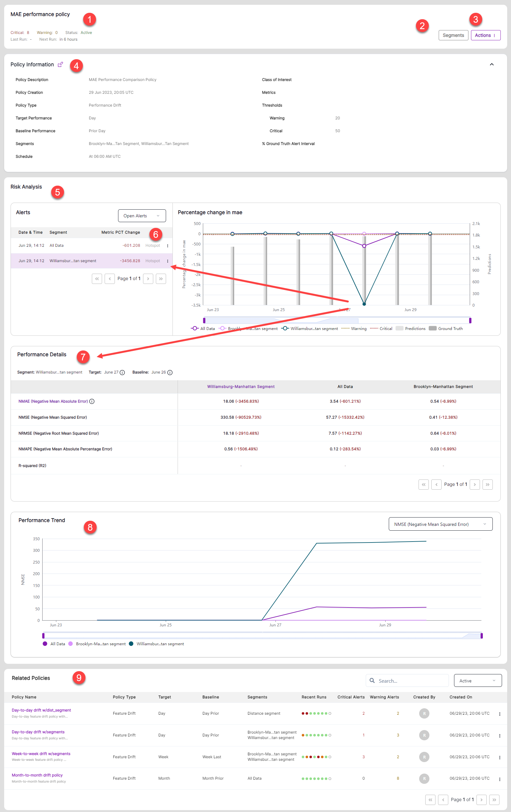Go to first page of Performance Details
Screen dimensions: 511x812
[x=424, y=485]
